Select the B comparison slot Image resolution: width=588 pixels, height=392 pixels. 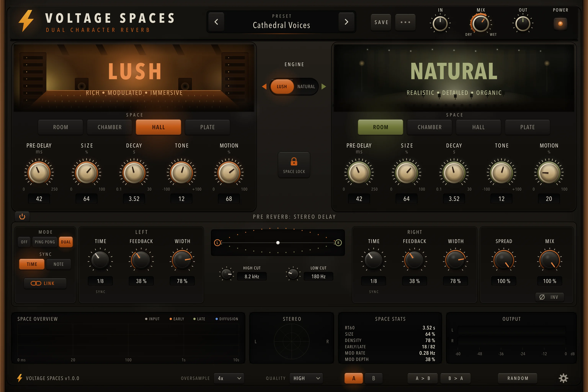(x=373, y=378)
